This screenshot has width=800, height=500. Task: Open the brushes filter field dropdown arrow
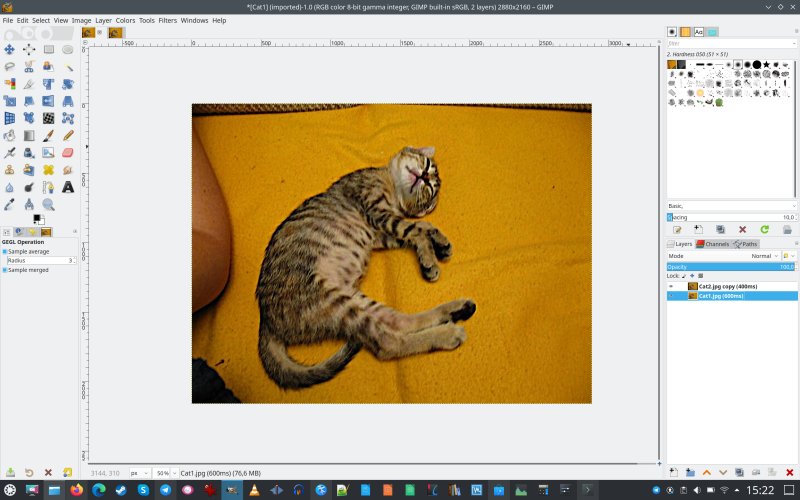point(794,43)
